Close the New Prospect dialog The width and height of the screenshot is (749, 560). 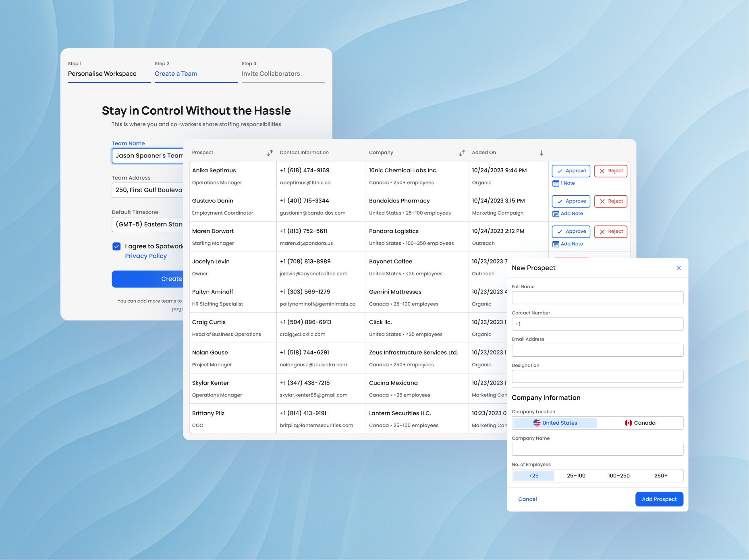(x=678, y=268)
